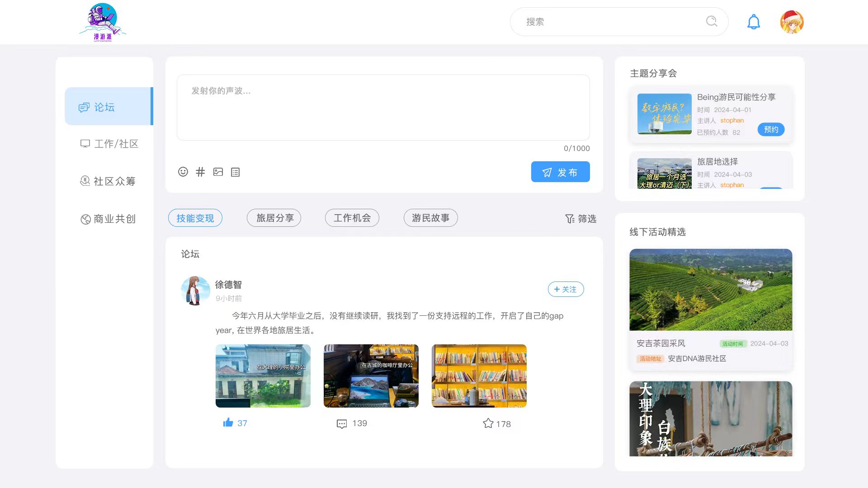Click the 安吉茶园采风 activity title
This screenshot has width=868, height=488.
661,343
